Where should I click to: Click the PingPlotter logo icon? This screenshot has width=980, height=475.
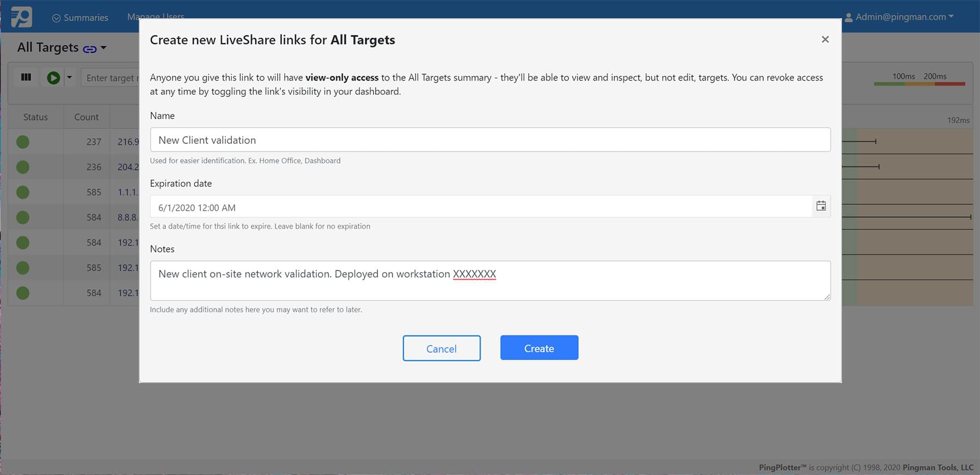click(22, 17)
